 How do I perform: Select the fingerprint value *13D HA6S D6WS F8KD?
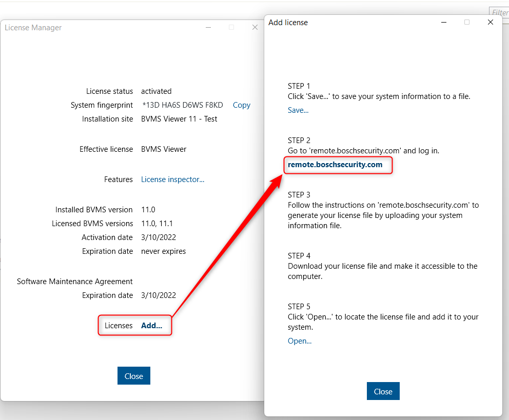coord(183,105)
